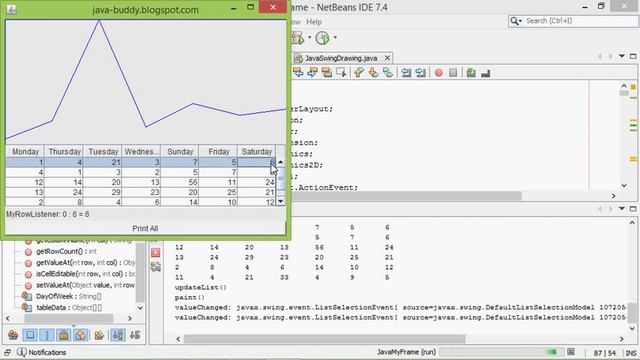Click Rerun icon below stop button

pyautogui.click(x=156, y=267)
